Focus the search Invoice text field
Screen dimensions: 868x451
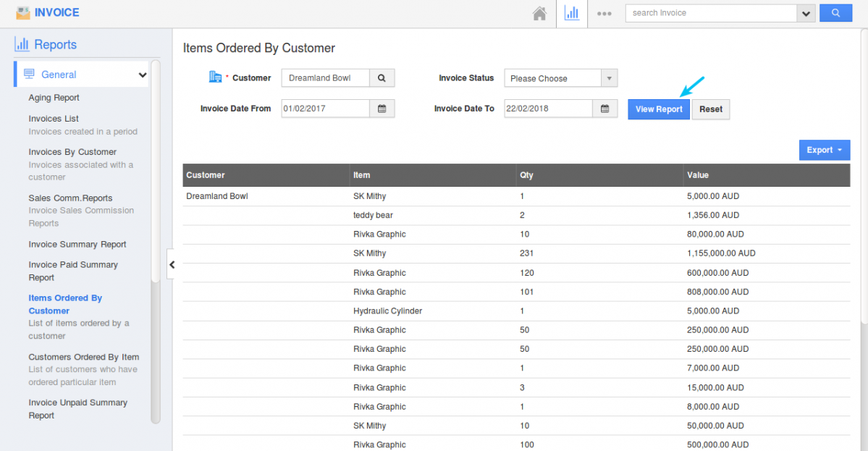[x=709, y=13]
